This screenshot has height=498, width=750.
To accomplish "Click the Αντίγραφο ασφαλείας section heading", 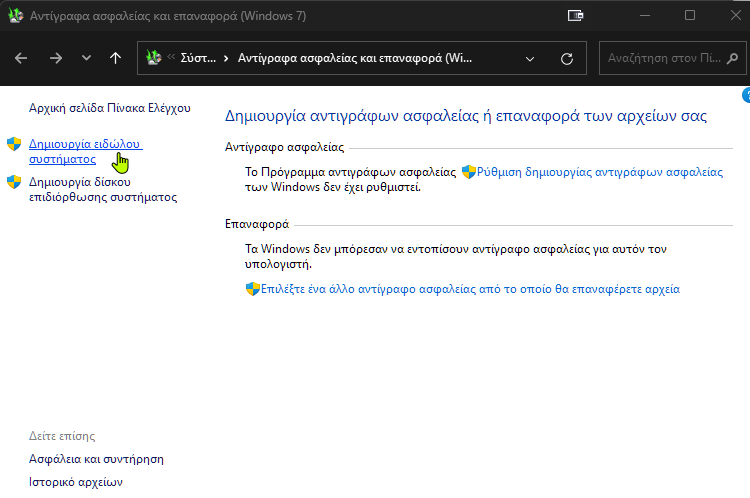I will click(285, 147).
